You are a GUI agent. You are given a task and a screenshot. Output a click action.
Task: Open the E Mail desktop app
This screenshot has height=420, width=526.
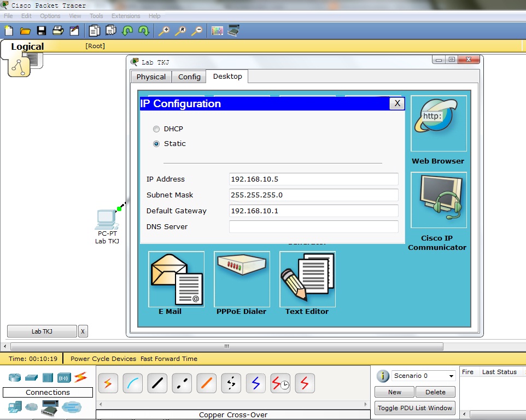point(176,279)
